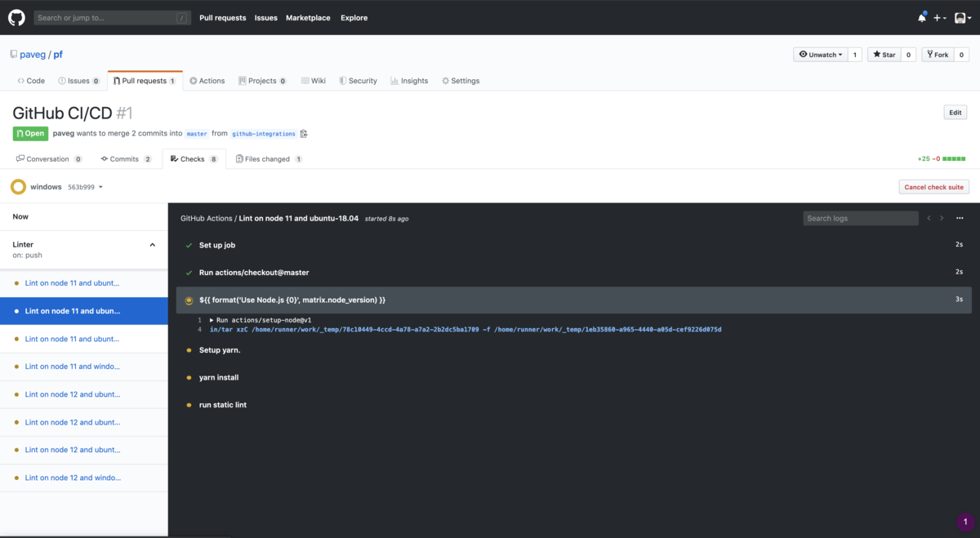Open the Lint on node 12 and windows job
Viewport: 980px width, 538px height.
[72, 478]
